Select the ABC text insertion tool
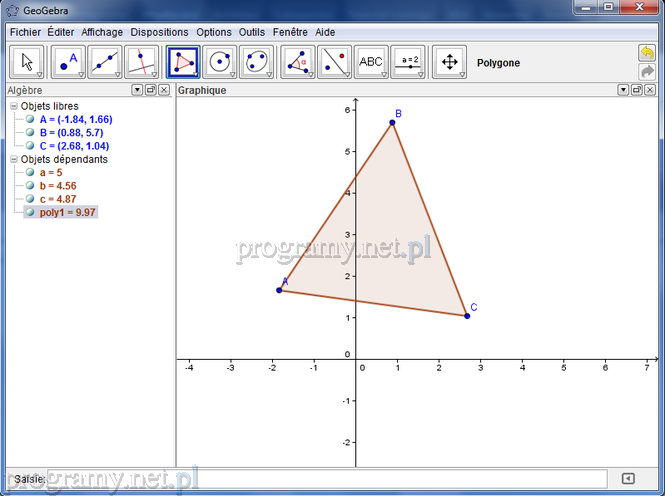The image size is (665, 496). click(371, 62)
